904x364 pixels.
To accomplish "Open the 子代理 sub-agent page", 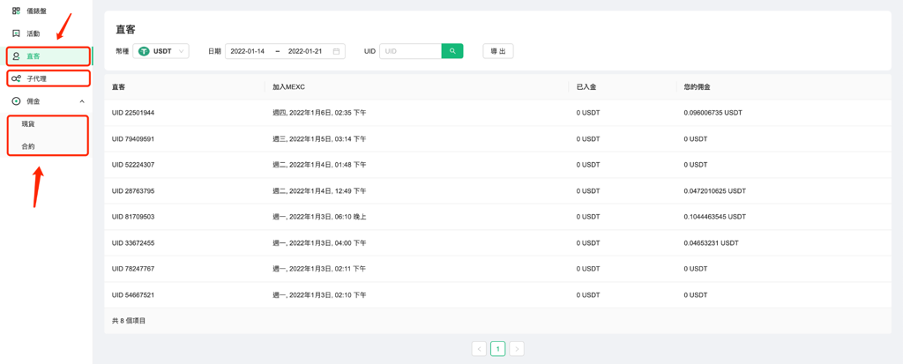I will 48,78.
